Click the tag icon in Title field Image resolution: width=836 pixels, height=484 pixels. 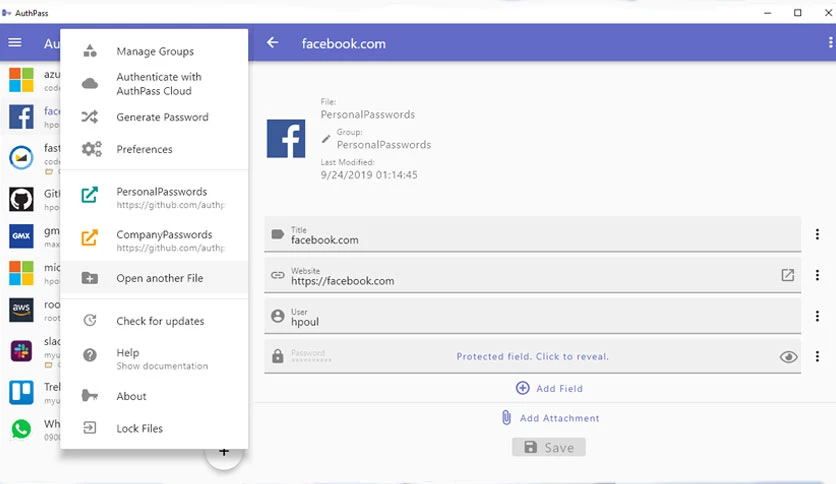pos(277,234)
